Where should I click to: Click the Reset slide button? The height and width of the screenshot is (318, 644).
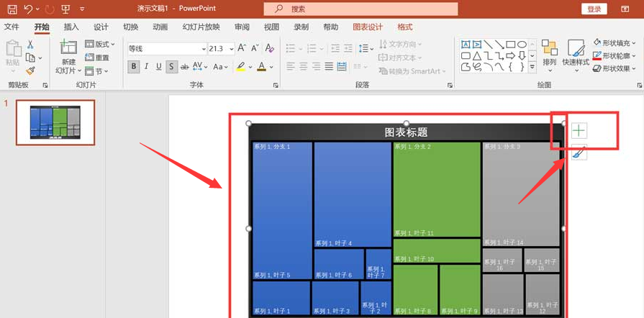[97, 58]
